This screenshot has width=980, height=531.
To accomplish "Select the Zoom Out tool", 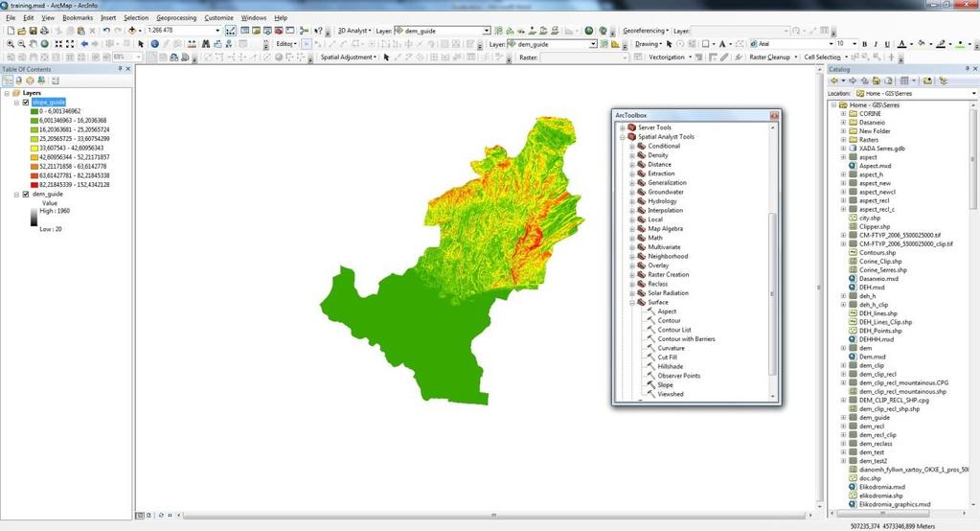I will pos(22,44).
